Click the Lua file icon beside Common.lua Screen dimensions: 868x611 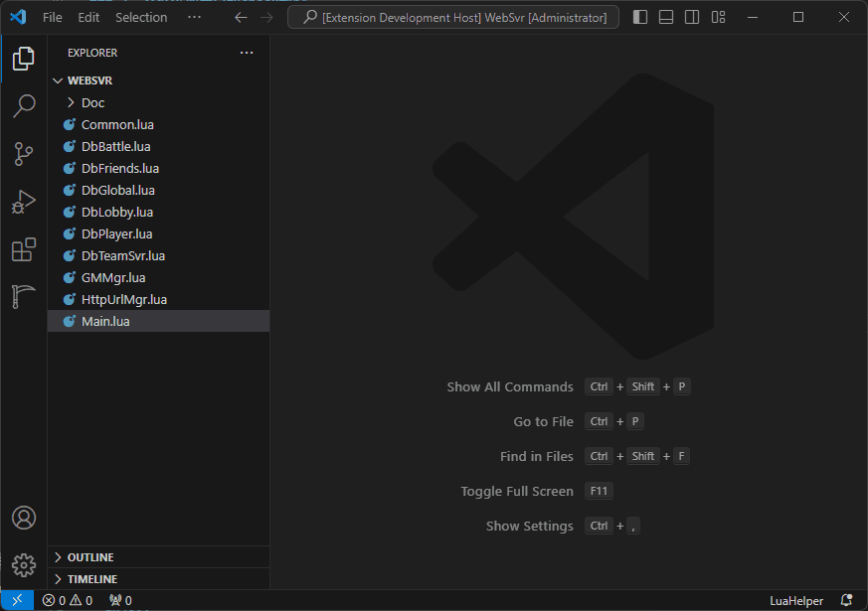(70, 124)
